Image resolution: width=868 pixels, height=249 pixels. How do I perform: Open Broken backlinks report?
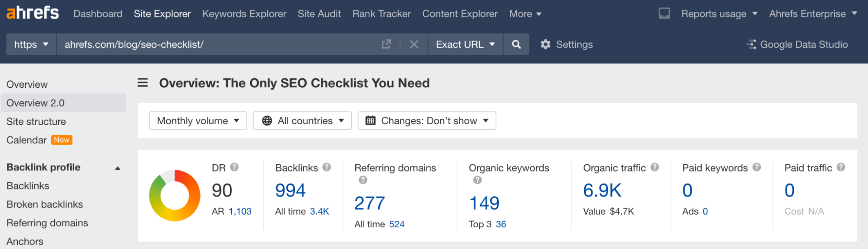pyautogui.click(x=44, y=204)
